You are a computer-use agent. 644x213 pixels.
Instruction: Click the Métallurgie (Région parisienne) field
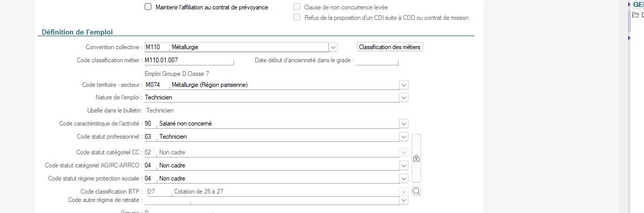point(284,85)
